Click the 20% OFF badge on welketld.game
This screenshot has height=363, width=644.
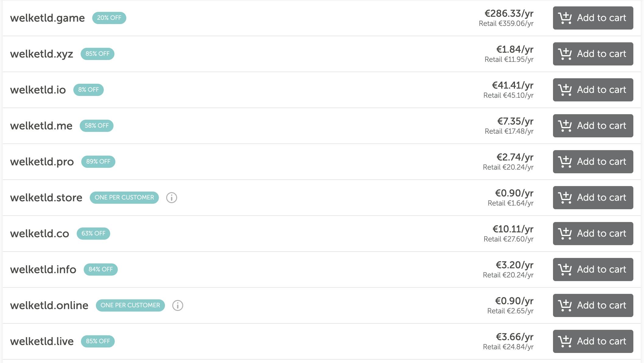[x=109, y=18]
